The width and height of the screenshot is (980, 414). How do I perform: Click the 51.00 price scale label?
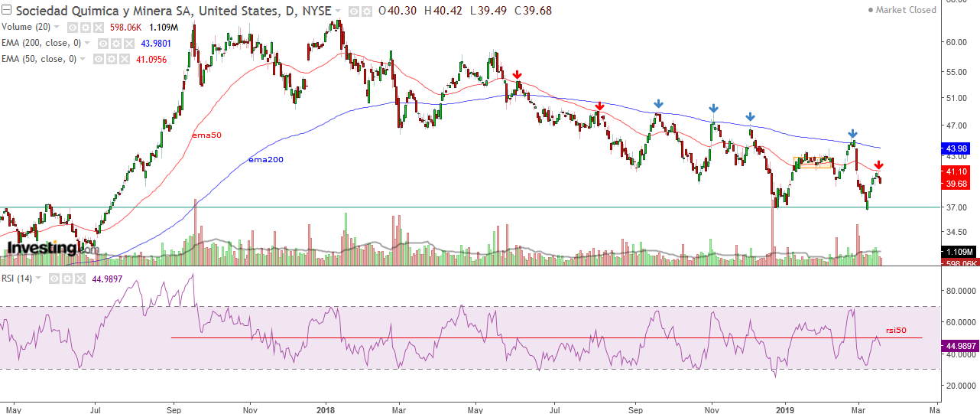957,97
